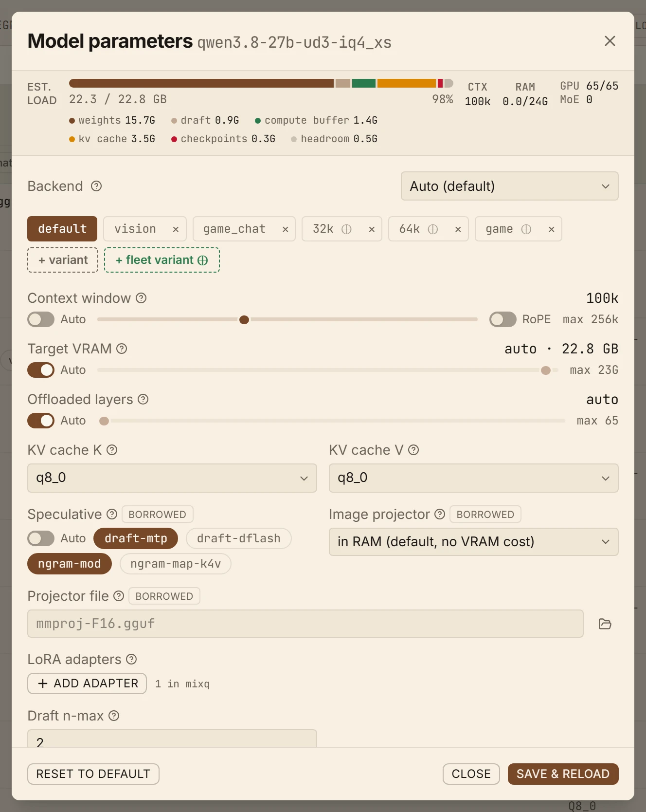The width and height of the screenshot is (646, 812).
Task: Click the Projector file help icon
Action: click(x=119, y=596)
